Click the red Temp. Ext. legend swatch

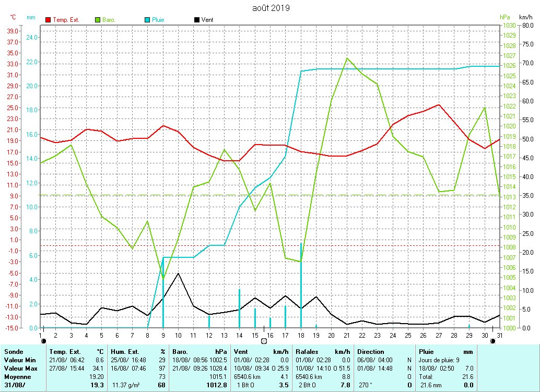pyautogui.click(x=49, y=20)
